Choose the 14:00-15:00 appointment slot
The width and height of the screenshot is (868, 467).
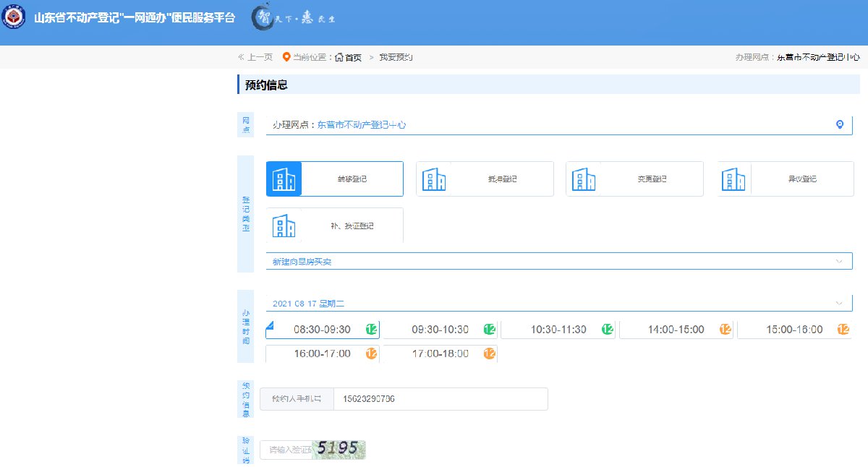point(676,330)
